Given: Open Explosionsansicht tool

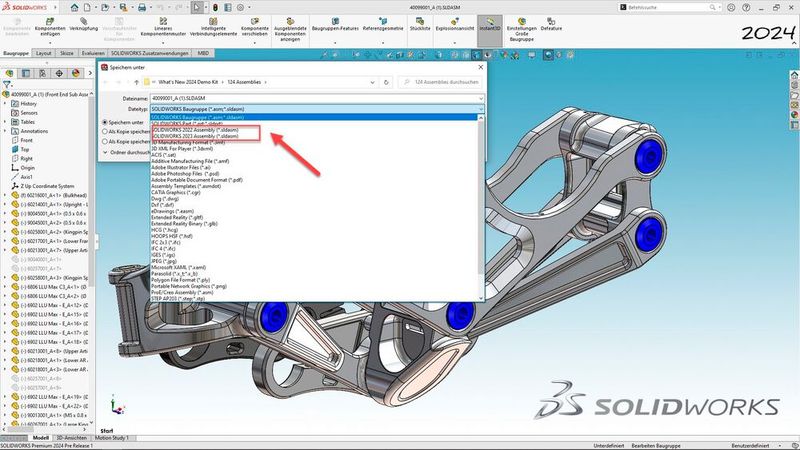Looking at the screenshot, I should tap(455, 24).
